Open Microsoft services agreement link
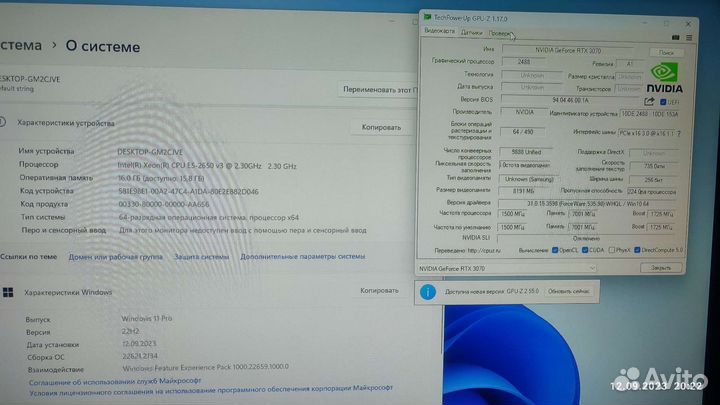The width and height of the screenshot is (720, 405). pyautogui.click(x=115, y=381)
